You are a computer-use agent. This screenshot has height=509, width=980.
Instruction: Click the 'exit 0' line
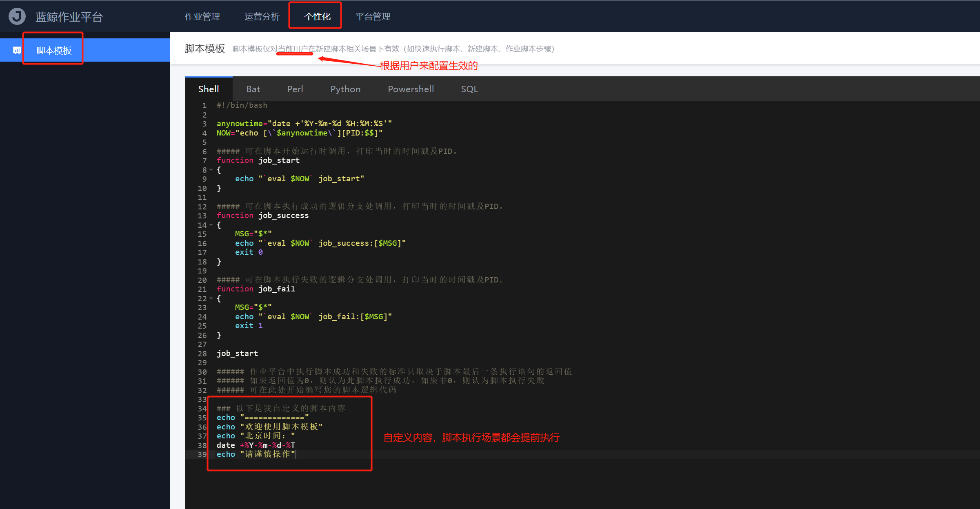click(249, 252)
